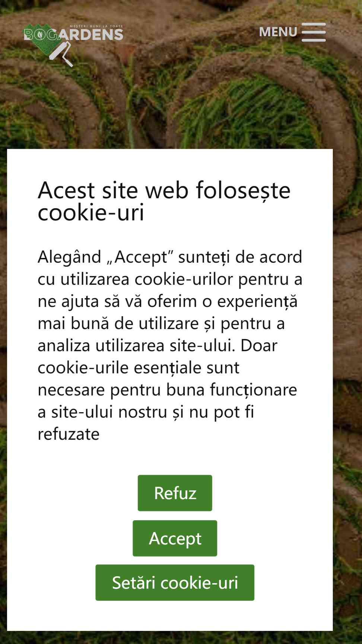Click grass background below the cookie dialog

click(x=181, y=638)
